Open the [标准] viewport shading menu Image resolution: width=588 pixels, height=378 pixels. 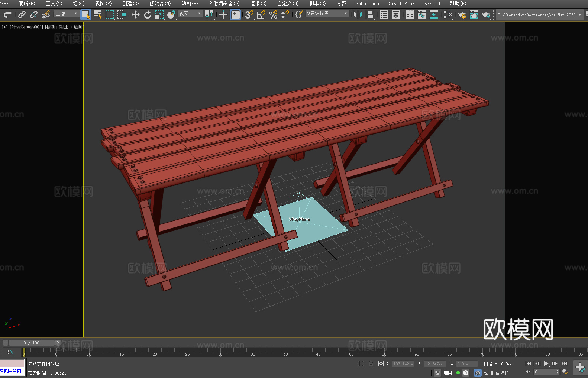point(51,27)
